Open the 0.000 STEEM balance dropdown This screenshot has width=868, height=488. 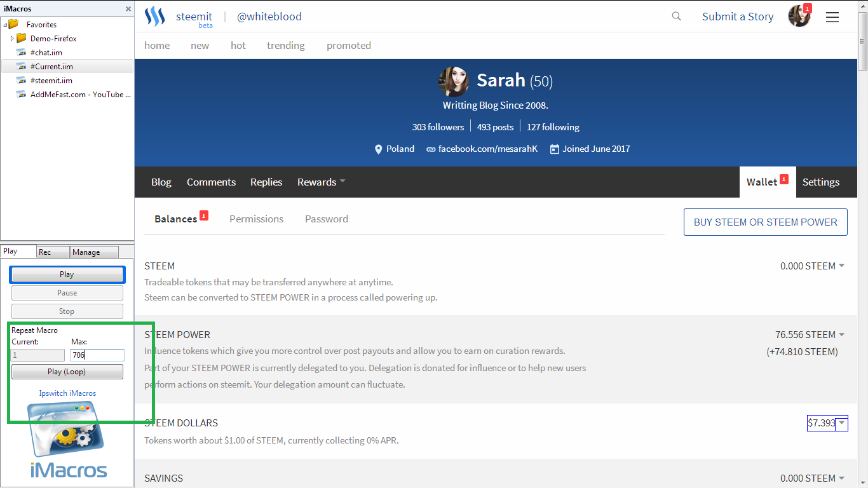842,266
